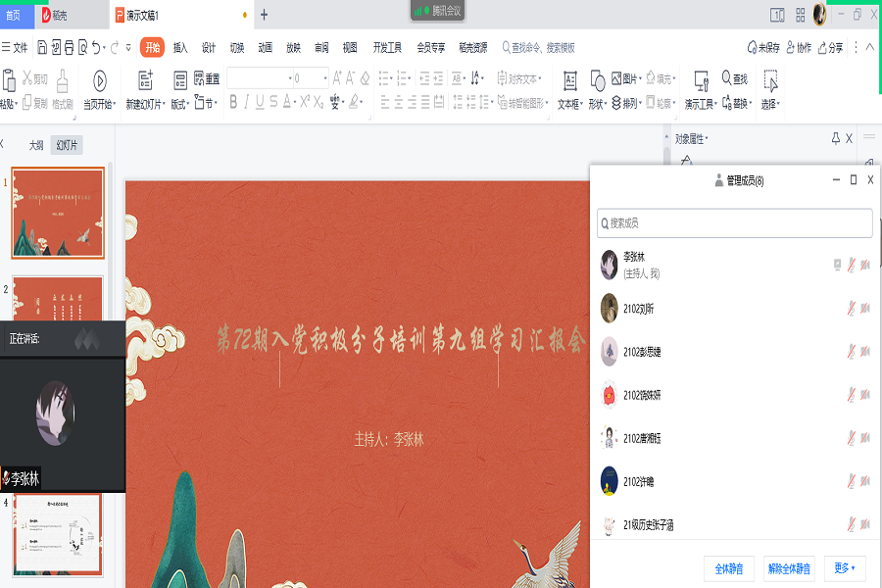The width and height of the screenshot is (882, 588).
Task: Click the 解除全体静音 button
Action: click(x=789, y=568)
